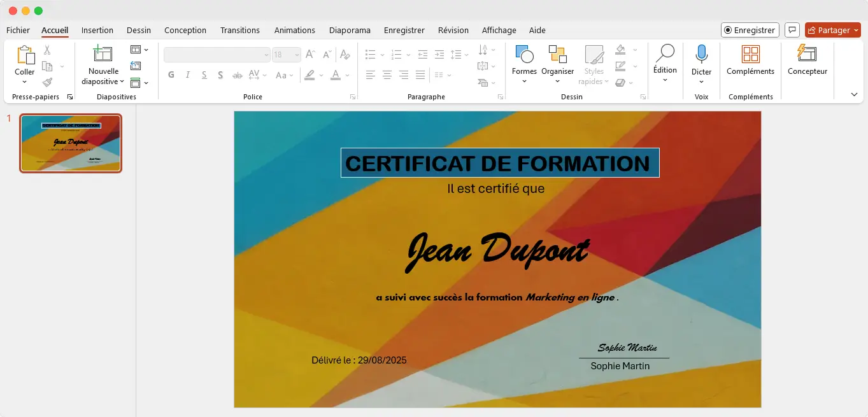Align text right
This screenshot has width=868, height=417.
click(404, 75)
